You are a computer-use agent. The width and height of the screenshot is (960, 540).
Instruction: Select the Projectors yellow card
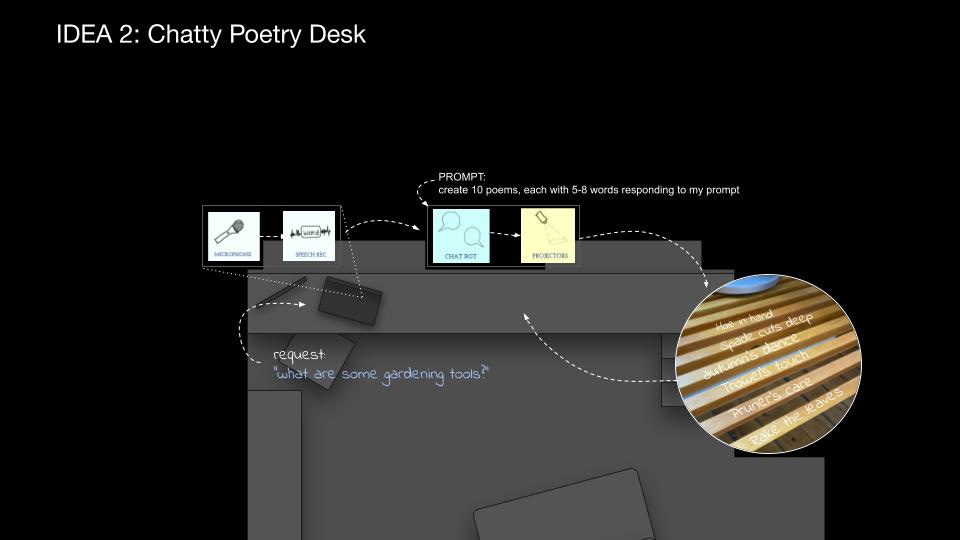pyautogui.click(x=548, y=236)
